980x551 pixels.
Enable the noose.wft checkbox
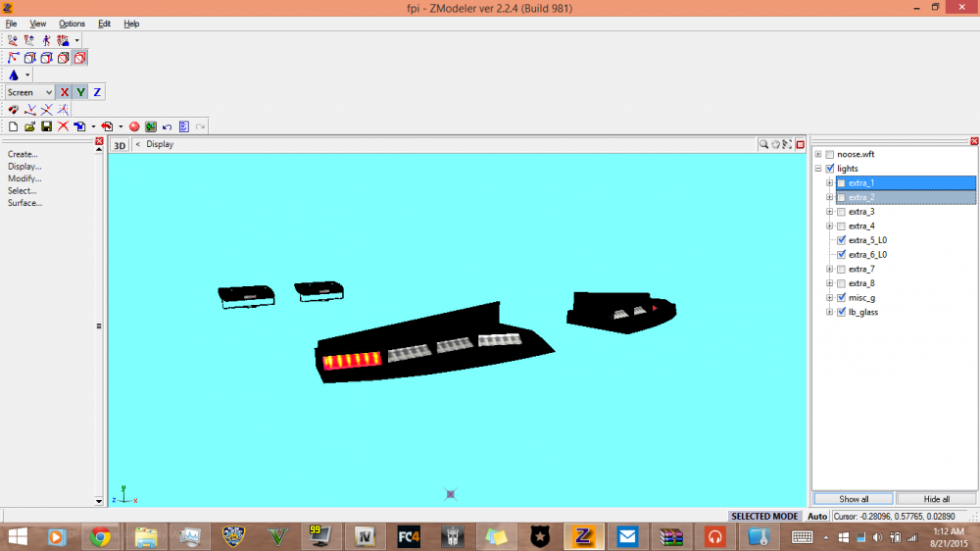point(830,154)
